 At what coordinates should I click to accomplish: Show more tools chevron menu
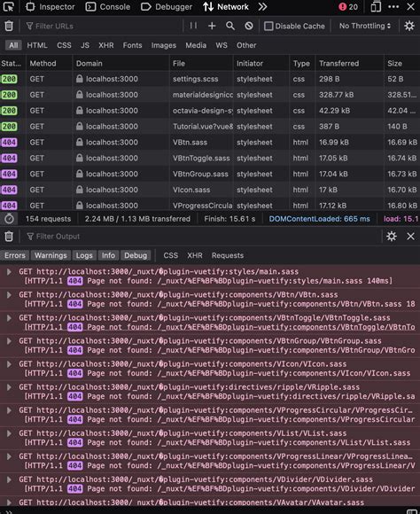pyautogui.click(x=262, y=6)
